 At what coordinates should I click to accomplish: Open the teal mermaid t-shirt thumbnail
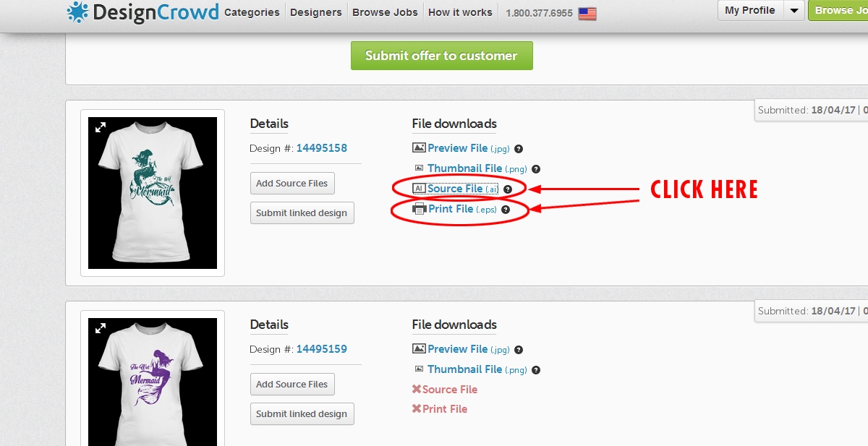pos(153,193)
